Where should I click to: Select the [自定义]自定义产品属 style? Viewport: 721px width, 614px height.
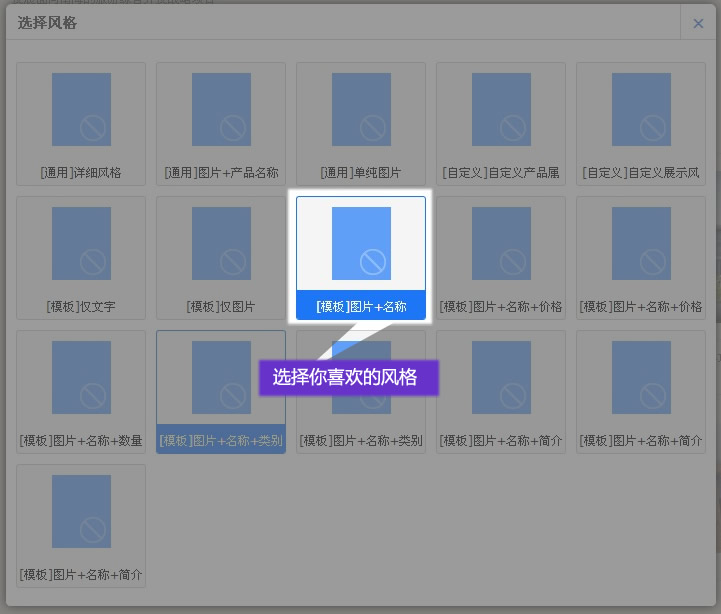pos(501,123)
